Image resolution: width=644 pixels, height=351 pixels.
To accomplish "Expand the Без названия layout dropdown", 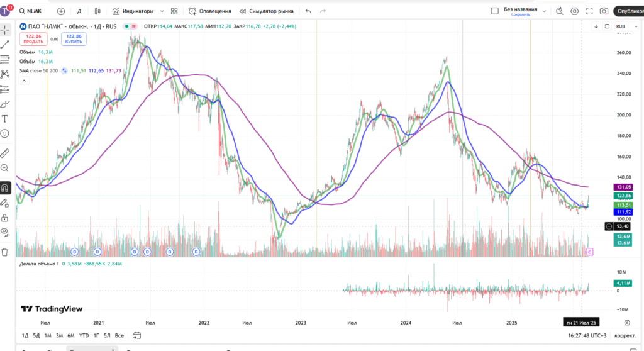I will tap(544, 11).
